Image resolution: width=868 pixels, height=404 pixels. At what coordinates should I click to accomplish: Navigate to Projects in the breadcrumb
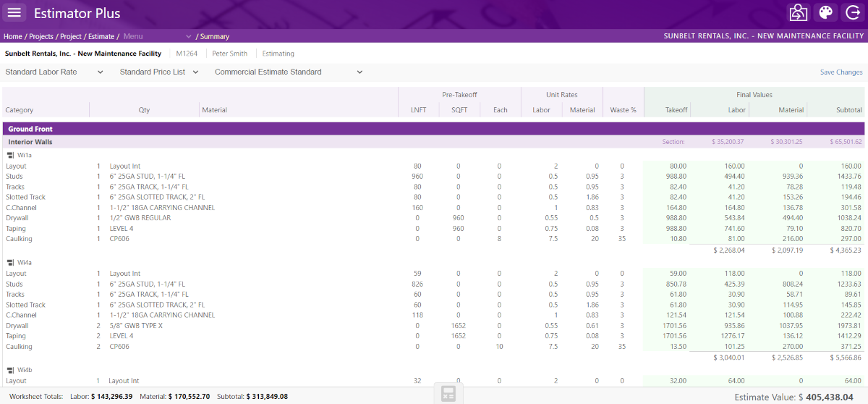41,36
